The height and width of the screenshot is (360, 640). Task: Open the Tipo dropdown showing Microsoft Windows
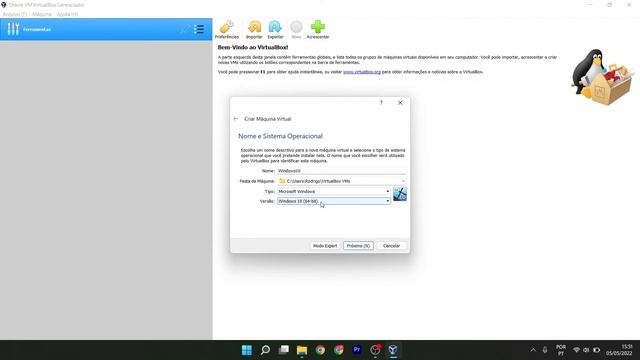334,191
